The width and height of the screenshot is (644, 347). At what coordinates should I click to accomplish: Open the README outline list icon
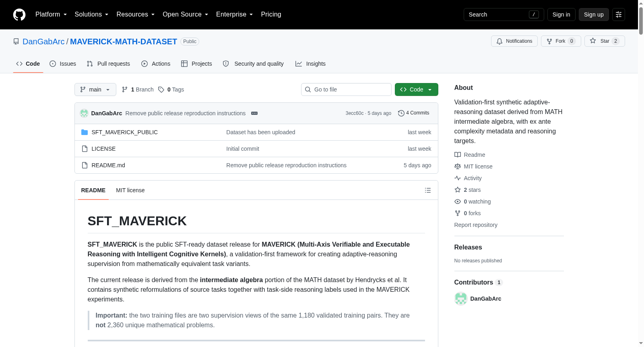click(x=428, y=190)
